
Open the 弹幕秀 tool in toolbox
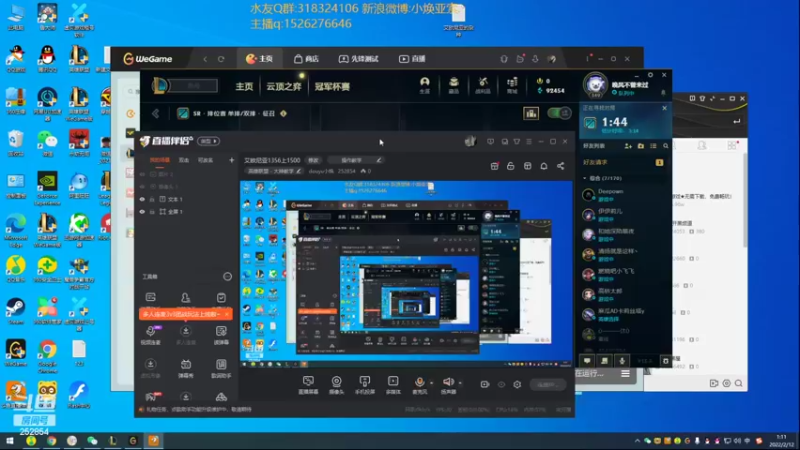click(x=186, y=368)
